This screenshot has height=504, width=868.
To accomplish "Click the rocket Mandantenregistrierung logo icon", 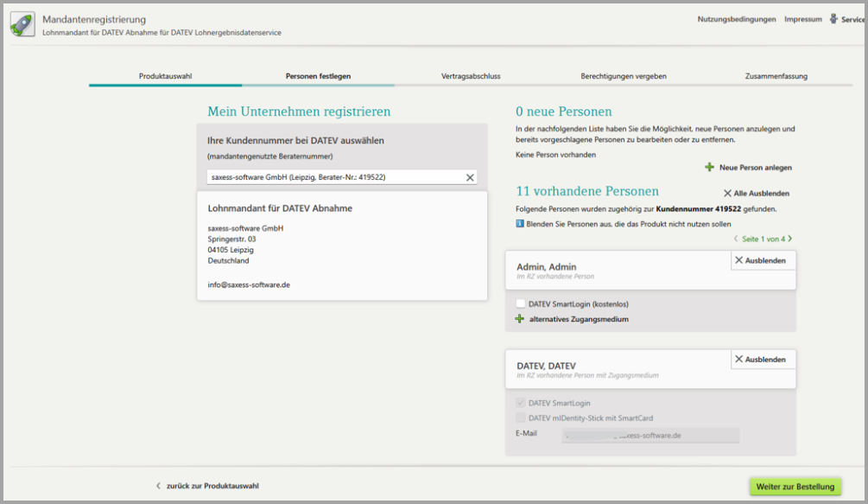I will [x=22, y=25].
